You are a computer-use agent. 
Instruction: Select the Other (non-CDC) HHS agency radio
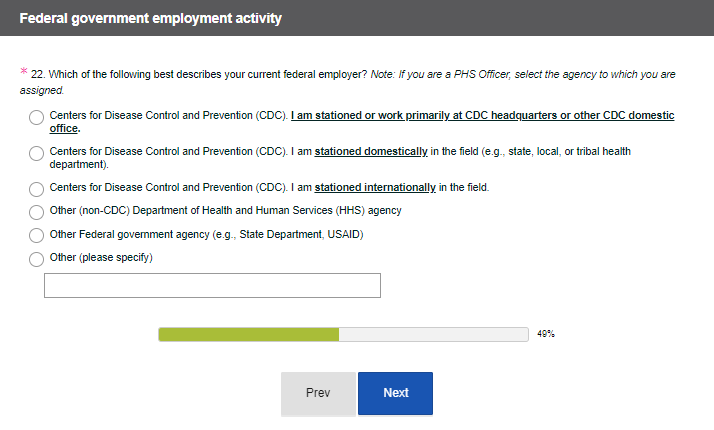click(37, 212)
